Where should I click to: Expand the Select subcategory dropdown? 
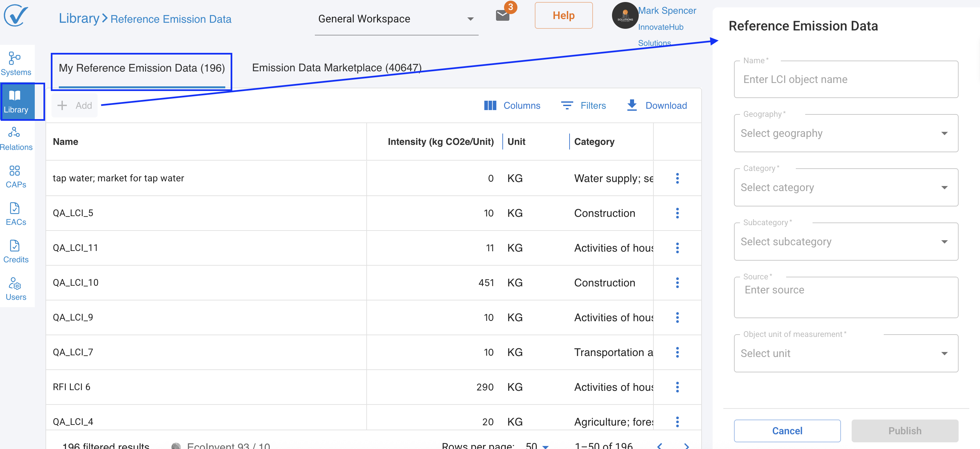[846, 242]
